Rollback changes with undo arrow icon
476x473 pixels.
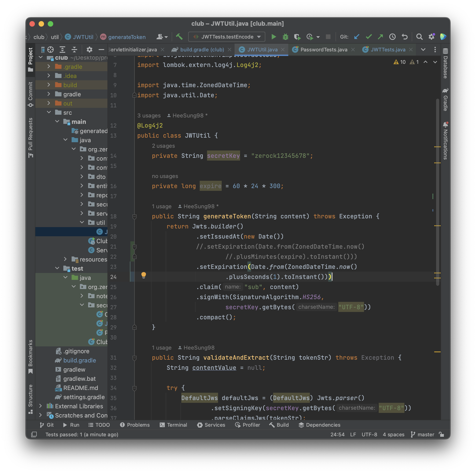tap(405, 37)
